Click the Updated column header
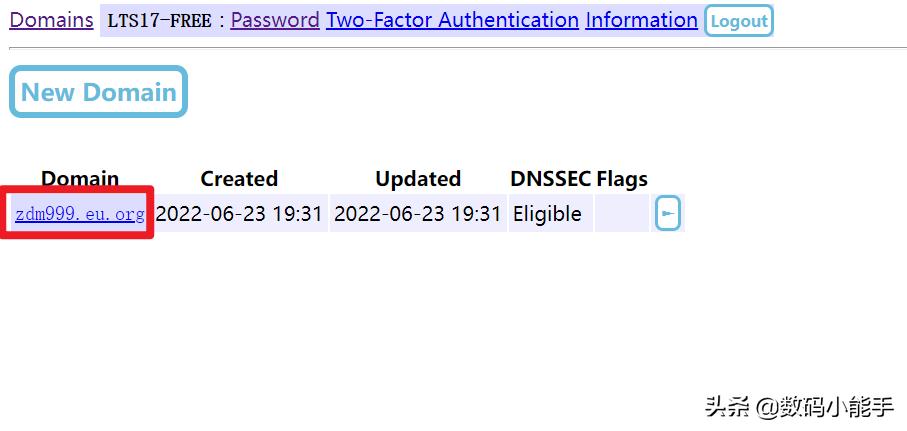The image size is (907, 431). click(418, 179)
